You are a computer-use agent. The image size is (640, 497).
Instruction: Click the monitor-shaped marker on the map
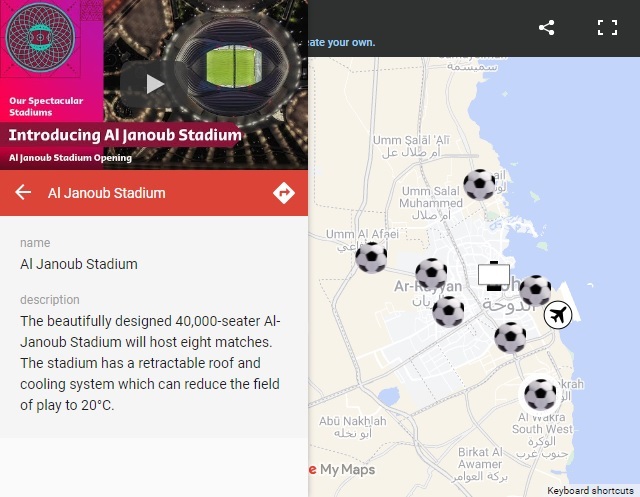coord(494,275)
